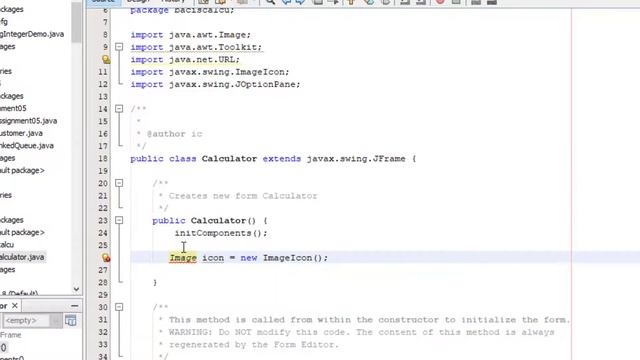This screenshot has width=640, height=360.
Task: Click the projects panel vertical scrollbar thumb
Action: (76, 21)
